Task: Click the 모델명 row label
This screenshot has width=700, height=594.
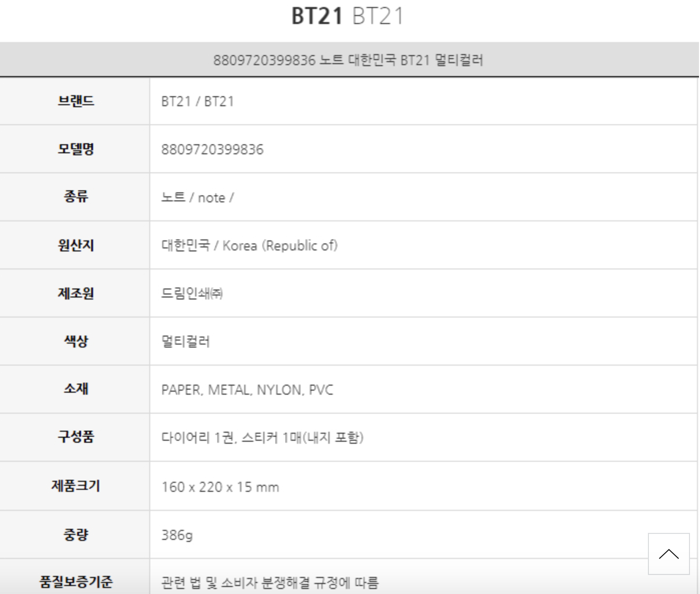Action: 76,149
